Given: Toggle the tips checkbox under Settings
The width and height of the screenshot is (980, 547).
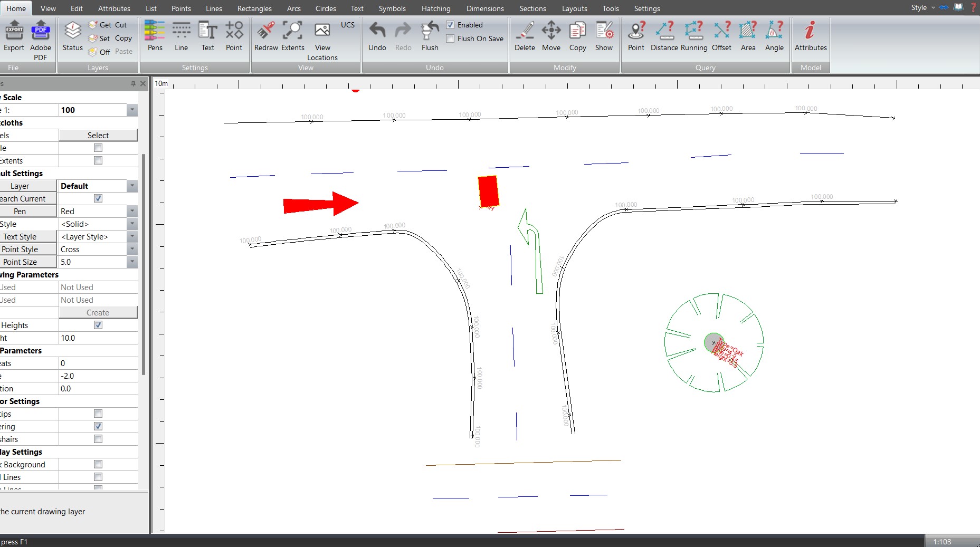Looking at the screenshot, I should click(98, 414).
